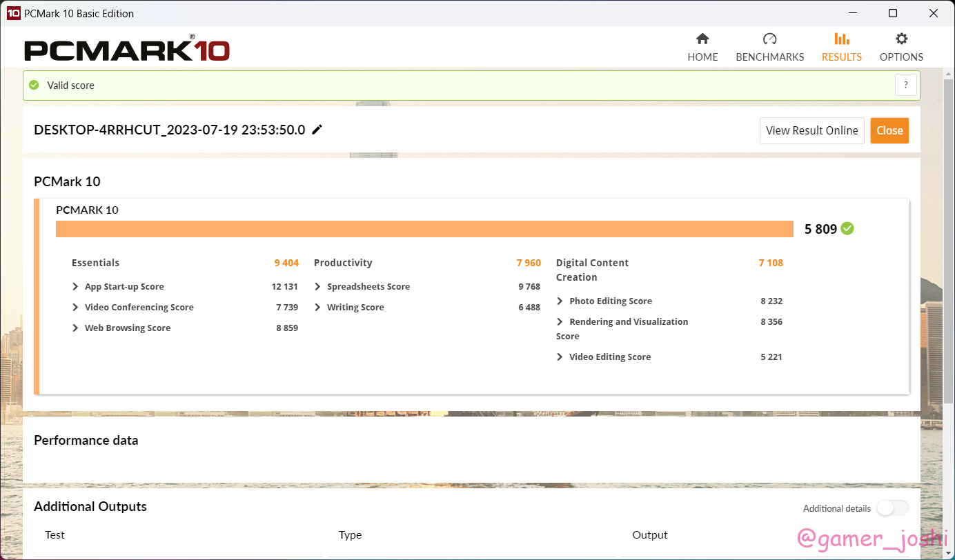Image resolution: width=955 pixels, height=560 pixels.
Task: Click the result name DESKTOP-4RRHCUT text
Action: click(x=169, y=130)
